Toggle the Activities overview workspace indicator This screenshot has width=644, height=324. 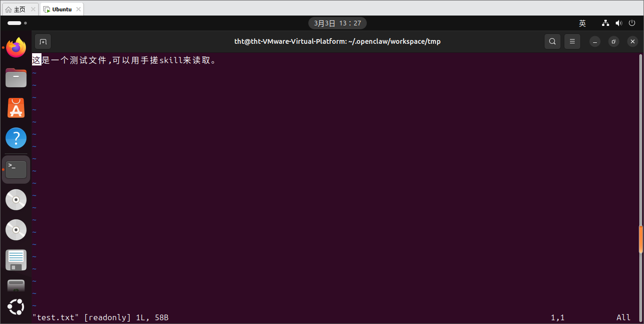pyautogui.click(x=17, y=23)
